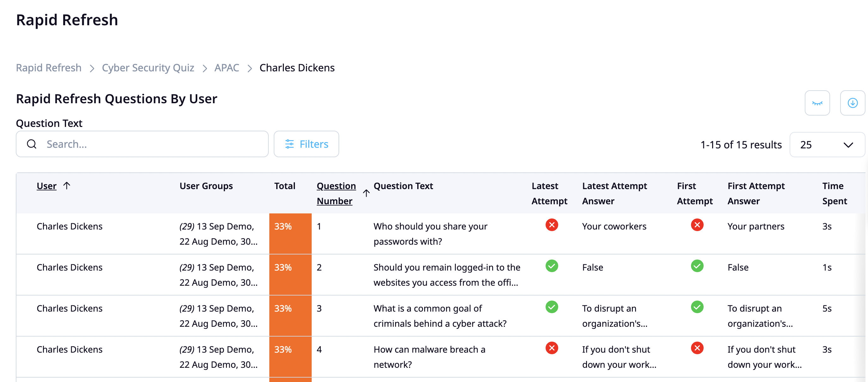This screenshot has width=868, height=382.
Task: Open the Filters panel
Action: pyautogui.click(x=306, y=144)
